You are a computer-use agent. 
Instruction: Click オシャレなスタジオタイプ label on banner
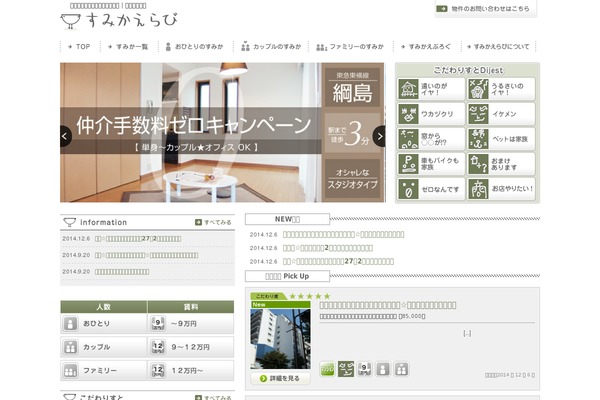(x=352, y=179)
